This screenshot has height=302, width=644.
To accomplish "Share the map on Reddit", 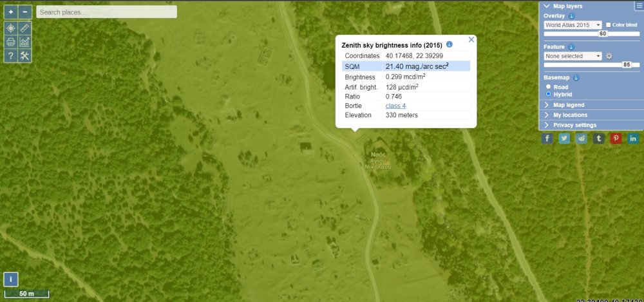I will coord(582,138).
